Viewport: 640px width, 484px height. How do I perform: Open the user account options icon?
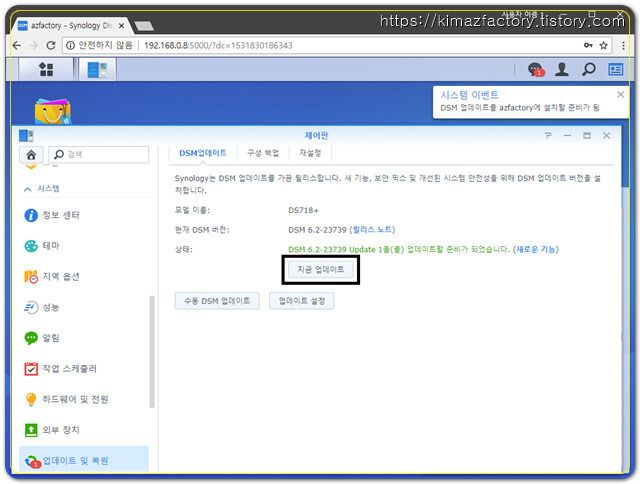coord(562,69)
